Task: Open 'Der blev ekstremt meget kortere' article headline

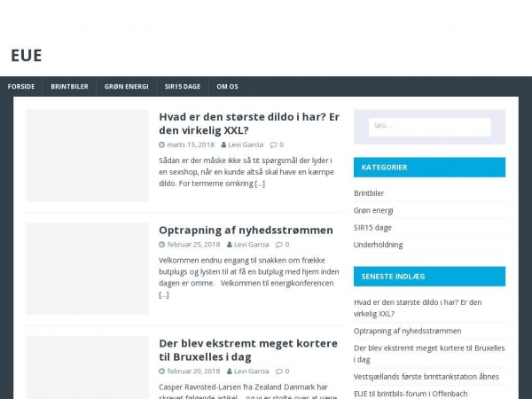Action: [248, 350]
